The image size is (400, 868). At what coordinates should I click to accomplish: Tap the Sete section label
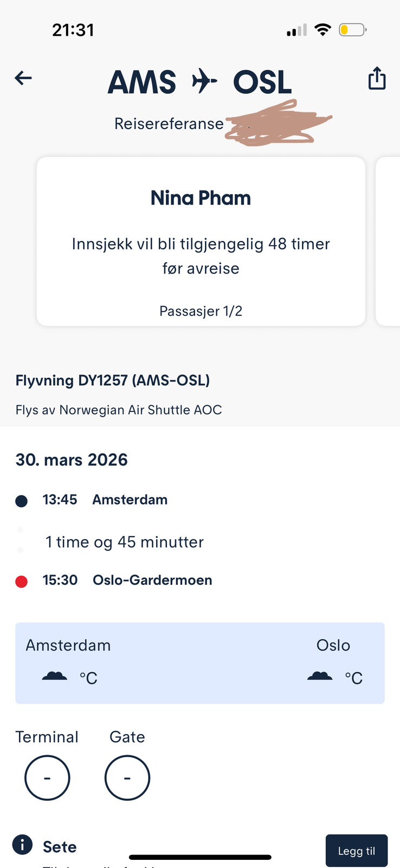(x=60, y=846)
